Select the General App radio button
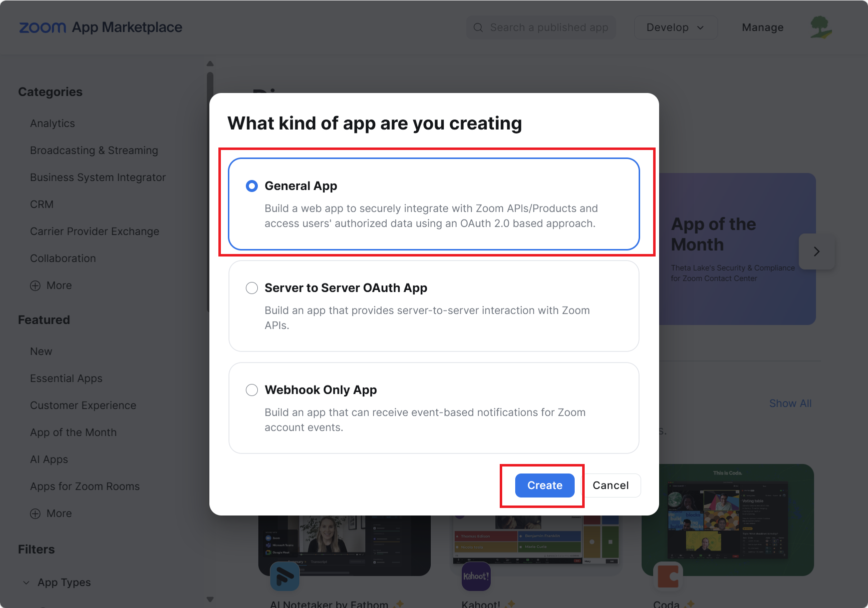Viewport: 868px width, 608px height. click(252, 186)
